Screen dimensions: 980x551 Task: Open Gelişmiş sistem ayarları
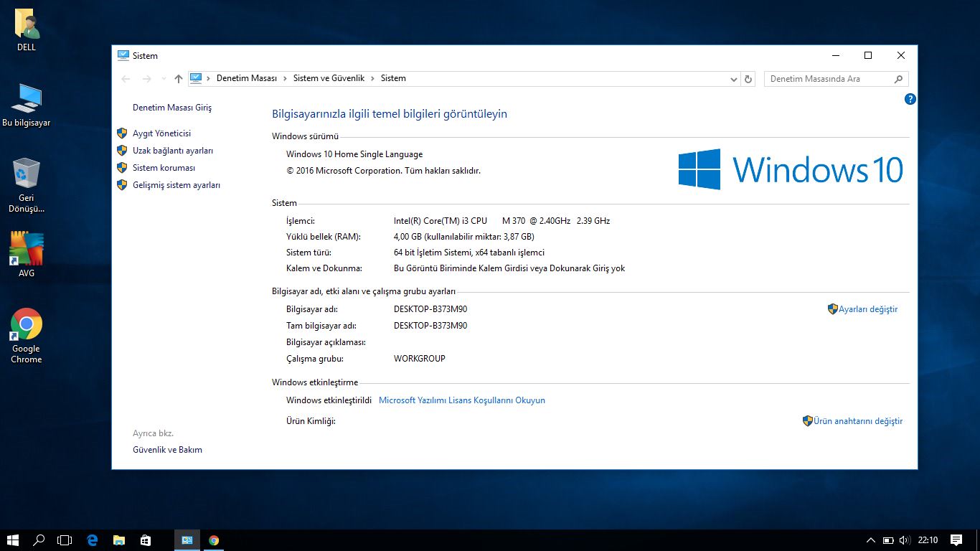(176, 185)
